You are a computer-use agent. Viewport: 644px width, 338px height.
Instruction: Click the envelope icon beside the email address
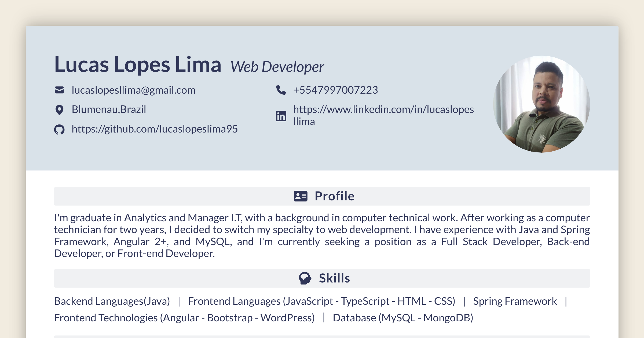point(59,90)
